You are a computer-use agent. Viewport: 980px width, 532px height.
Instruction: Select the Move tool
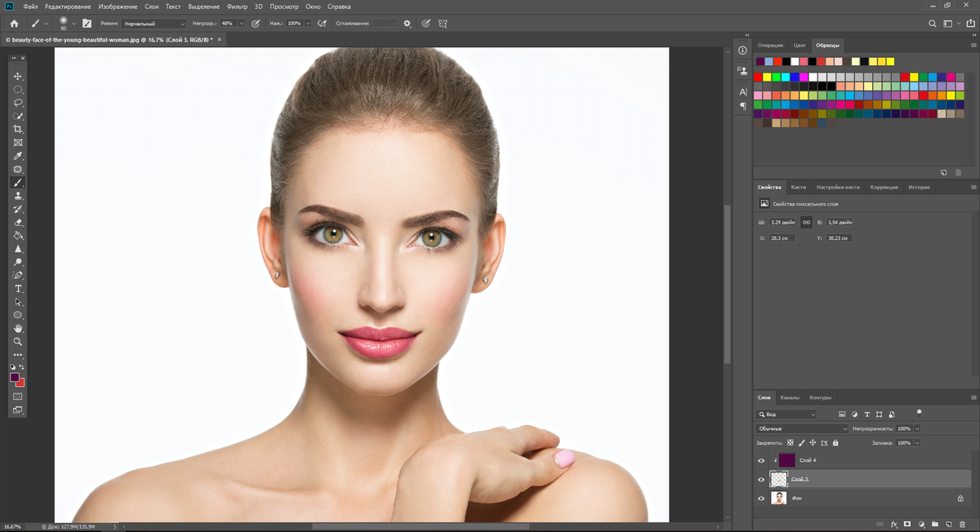18,76
